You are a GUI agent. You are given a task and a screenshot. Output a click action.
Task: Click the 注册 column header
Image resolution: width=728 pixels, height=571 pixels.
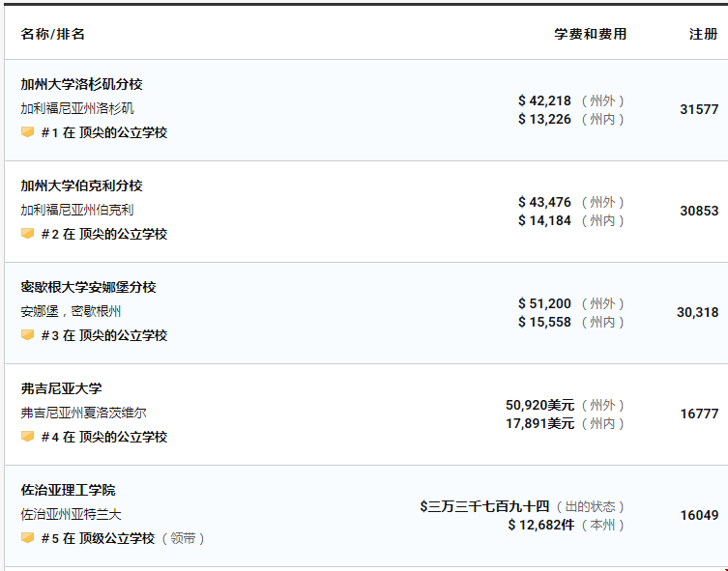coord(704,34)
